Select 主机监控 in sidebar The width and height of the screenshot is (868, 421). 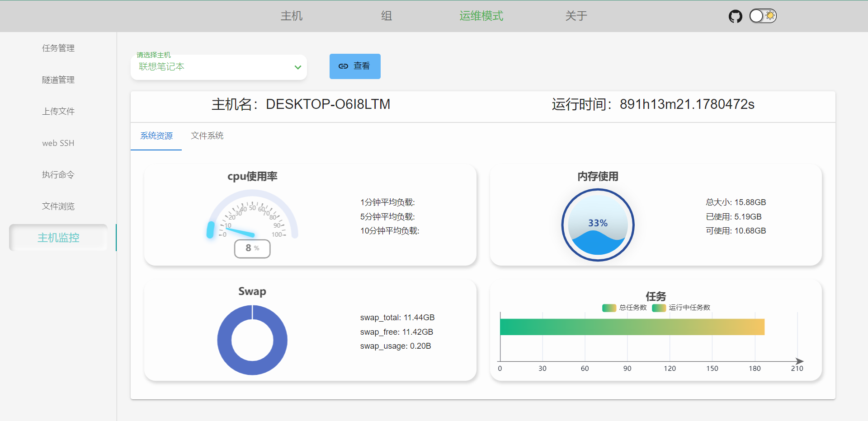(58, 238)
